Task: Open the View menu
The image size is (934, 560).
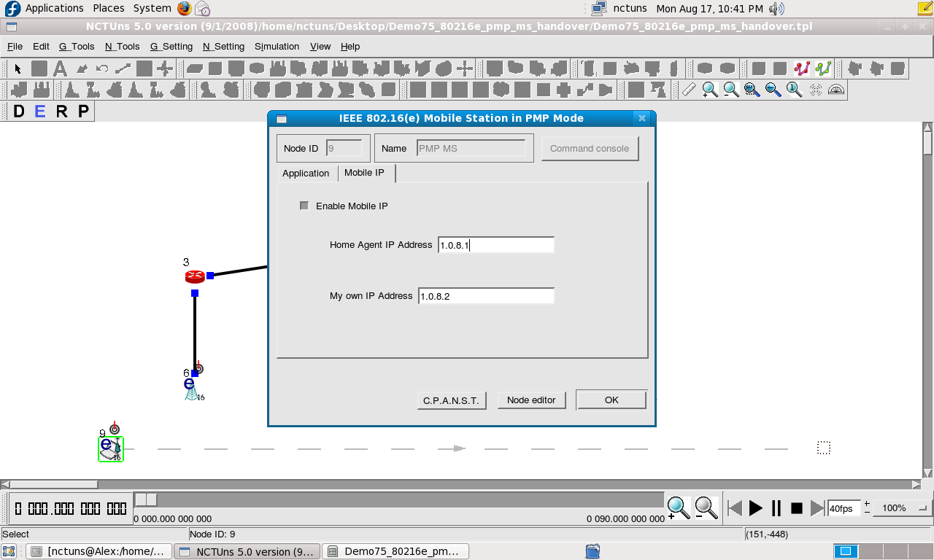Action: coord(320,46)
